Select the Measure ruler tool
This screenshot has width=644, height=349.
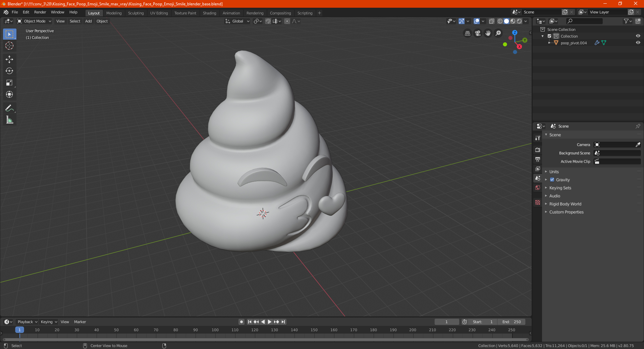pos(9,120)
